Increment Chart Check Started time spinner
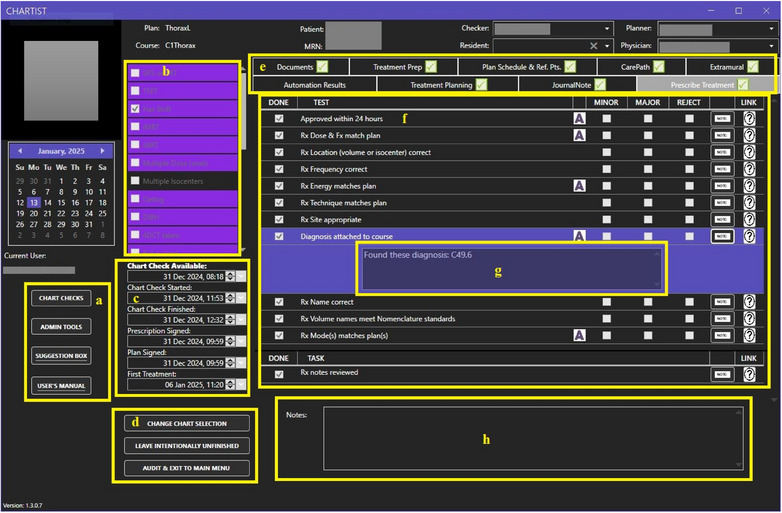 pyautogui.click(x=230, y=296)
